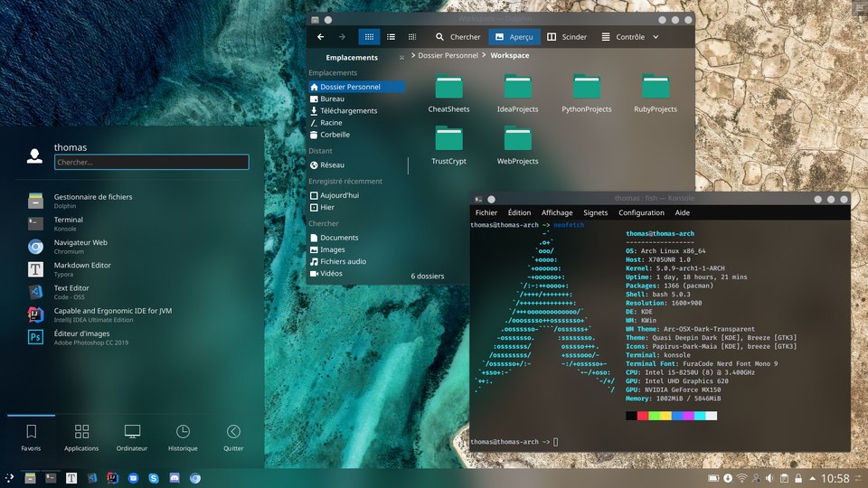
Task: Click Chercher search button in Dolphin
Action: 458,36
